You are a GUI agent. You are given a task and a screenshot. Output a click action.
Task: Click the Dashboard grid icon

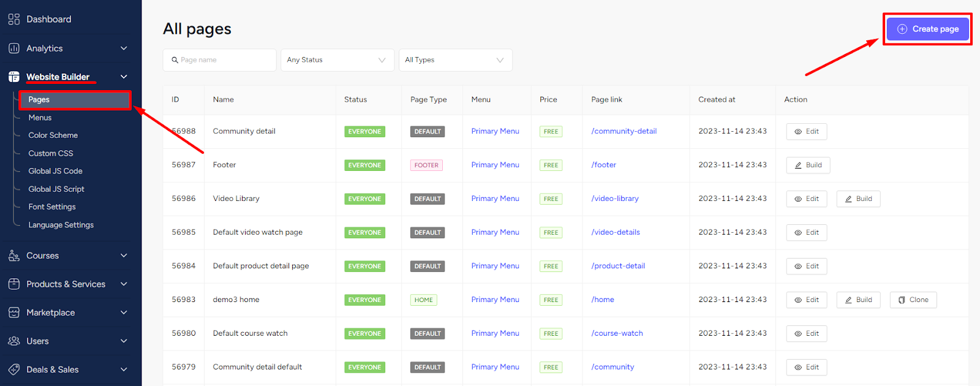[x=13, y=19]
